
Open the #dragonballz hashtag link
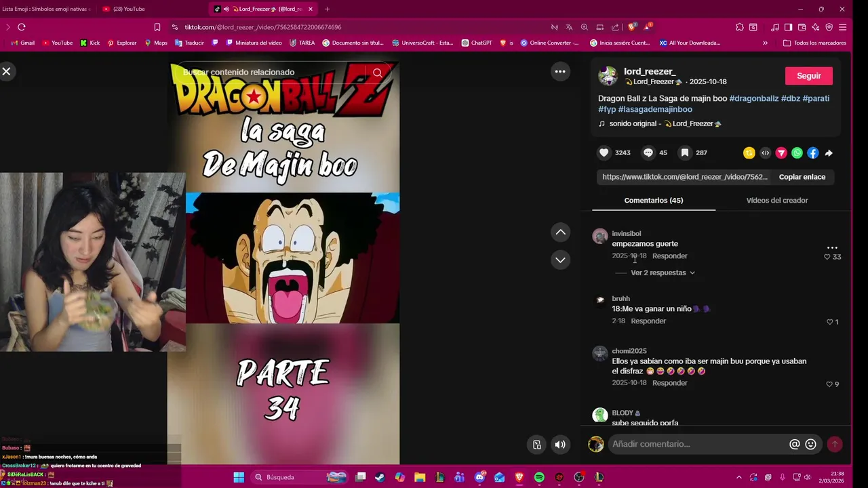[x=753, y=98]
